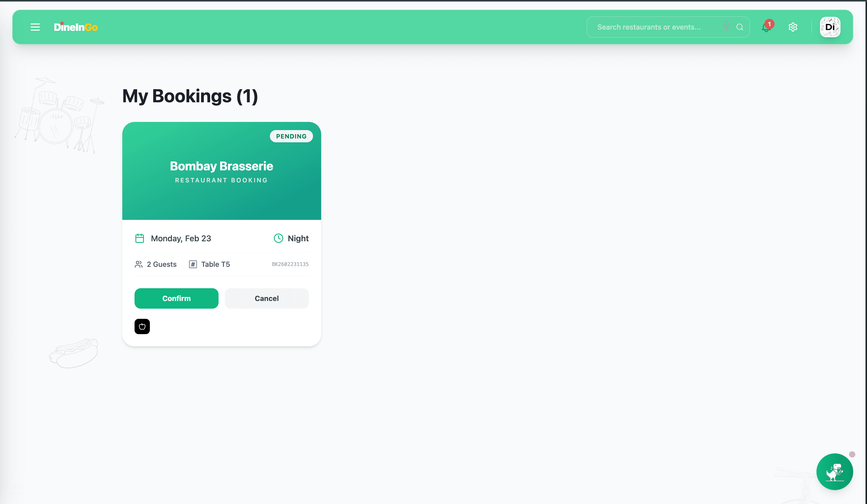Screen dimensions: 867x504
Task: Click the My Bookings (1) heading
Action: (190, 96)
